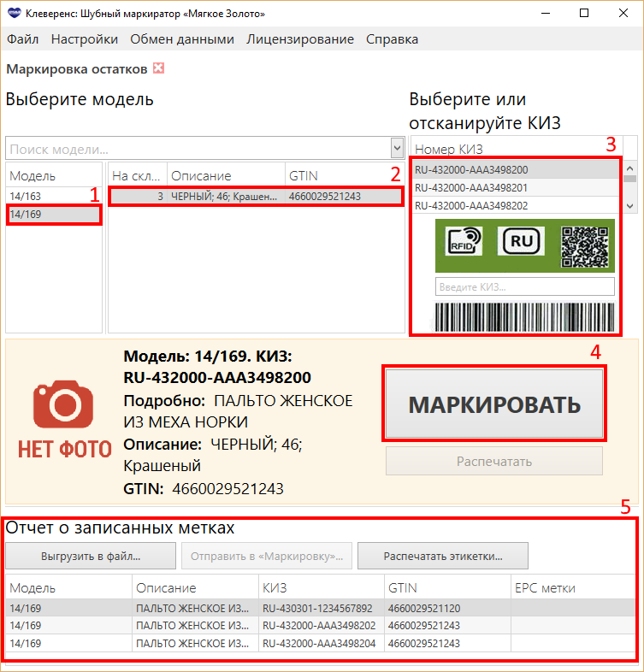Click into Поиск модели search field
Screen dimensions: 644x672
(198, 149)
